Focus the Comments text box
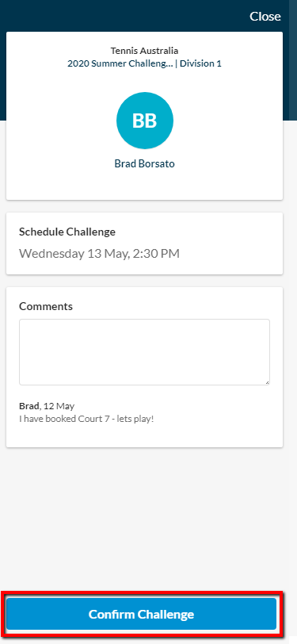This screenshot has height=644, width=297. [x=144, y=352]
